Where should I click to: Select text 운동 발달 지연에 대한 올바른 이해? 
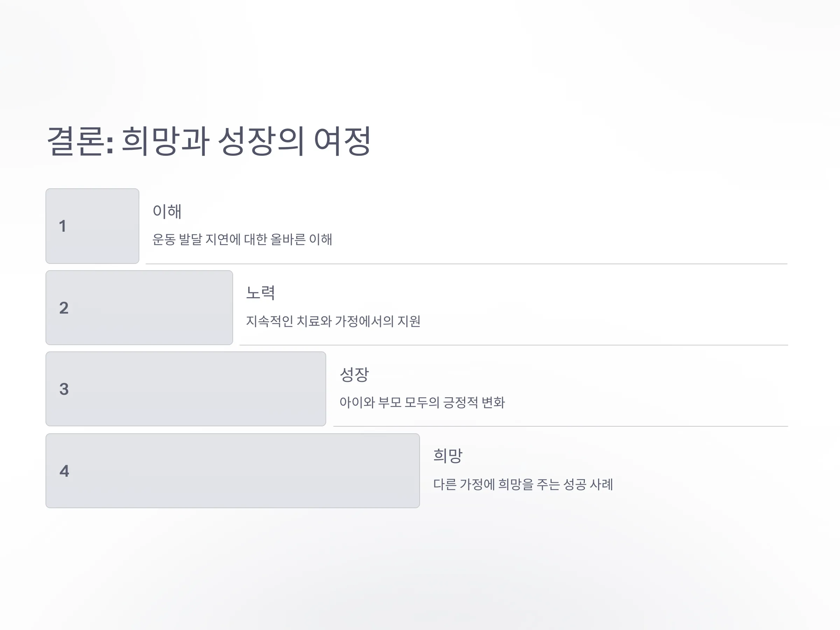click(242, 240)
